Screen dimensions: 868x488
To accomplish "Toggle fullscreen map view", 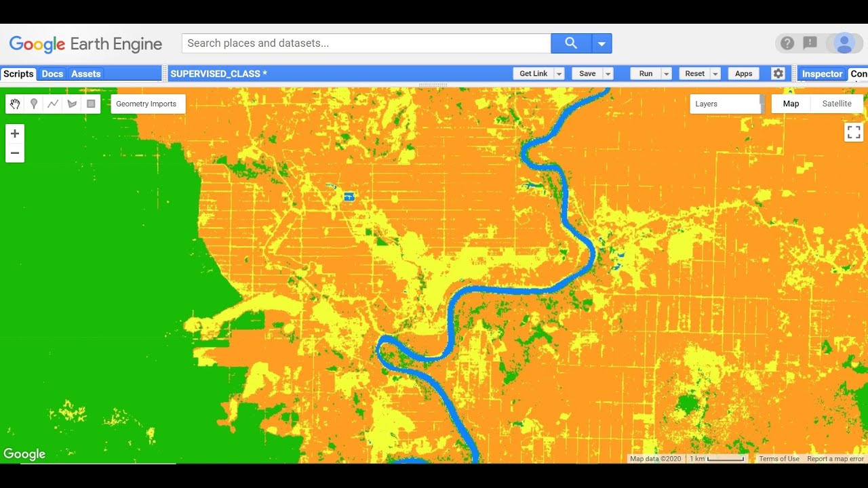I will [x=854, y=132].
